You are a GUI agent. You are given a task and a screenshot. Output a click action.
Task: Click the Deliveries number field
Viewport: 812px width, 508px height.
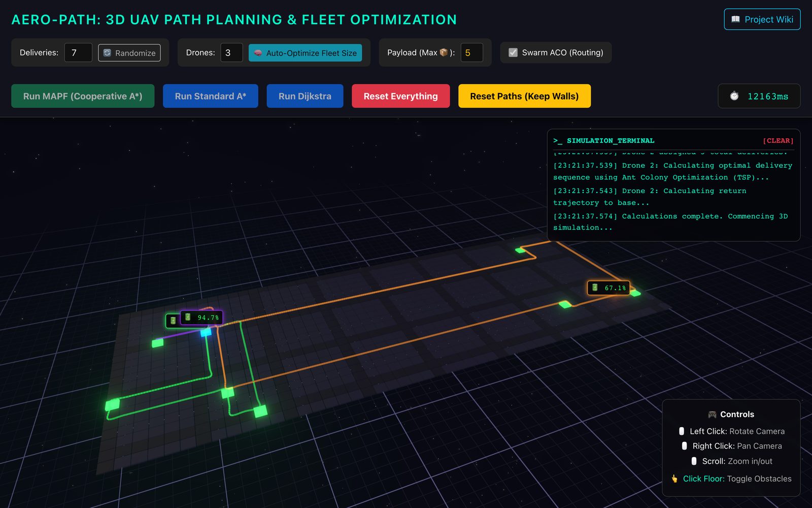click(x=78, y=53)
